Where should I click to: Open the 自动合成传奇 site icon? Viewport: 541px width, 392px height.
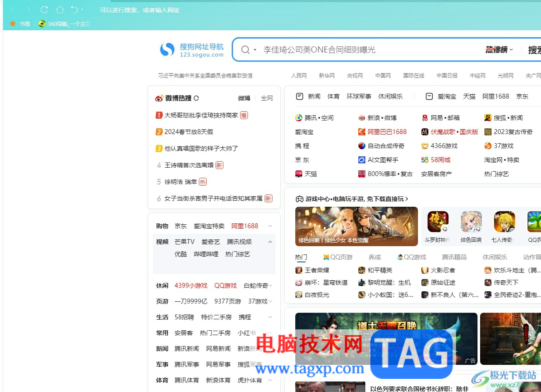362,146
